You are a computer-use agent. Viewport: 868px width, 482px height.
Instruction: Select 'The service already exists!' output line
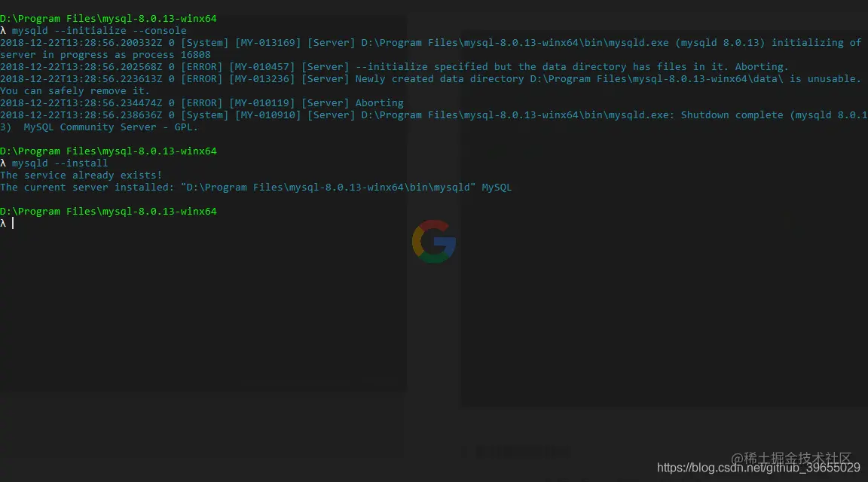pyautogui.click(x=81, y=175)
